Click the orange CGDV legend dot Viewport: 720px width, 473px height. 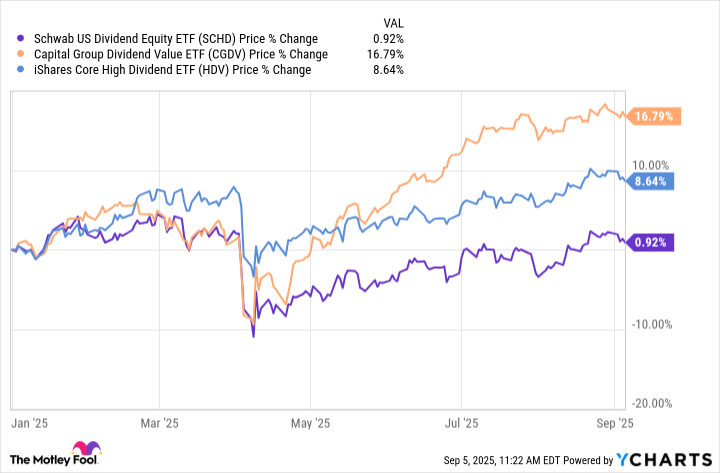20,54
